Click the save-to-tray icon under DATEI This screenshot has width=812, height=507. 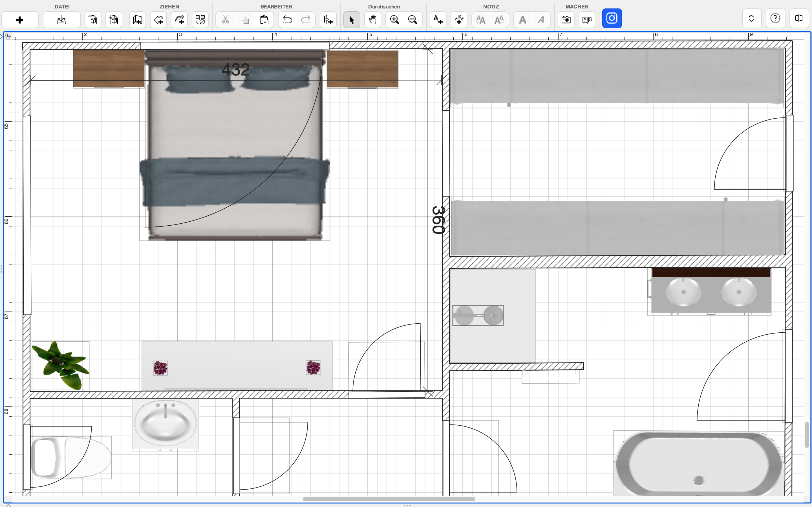pyautogui.click(x=61, y=20)
